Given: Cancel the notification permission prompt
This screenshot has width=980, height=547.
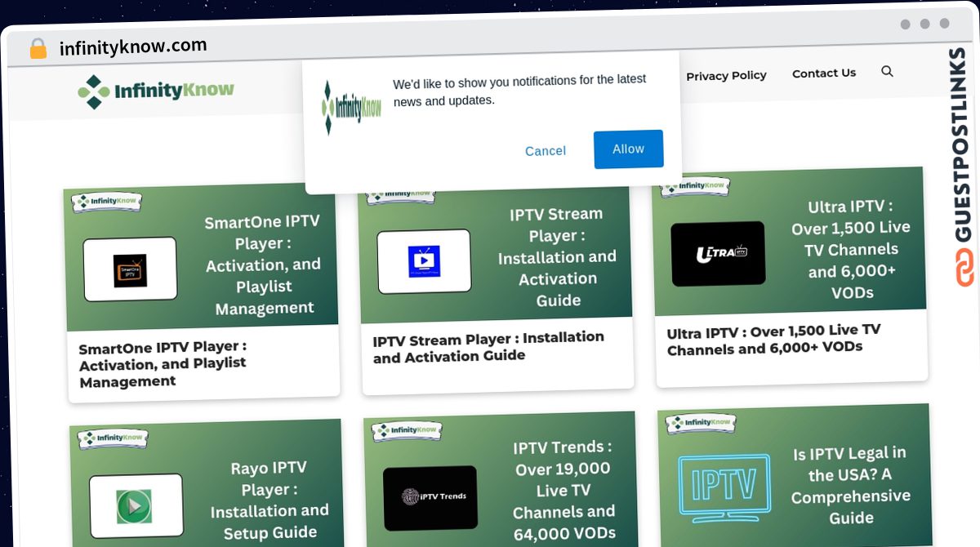Looking at the screenshot, I should 546,151.
